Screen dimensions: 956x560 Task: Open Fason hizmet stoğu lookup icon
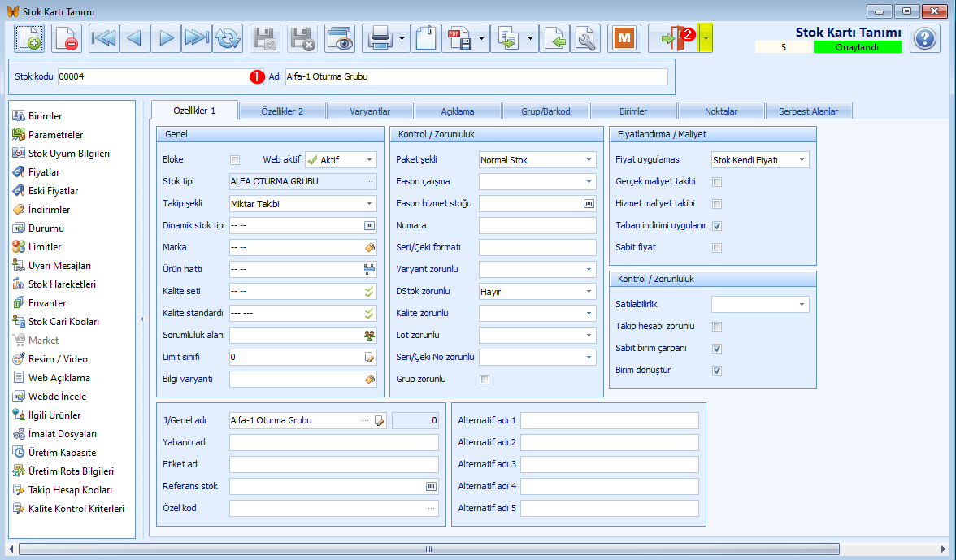(x=589, y=203)
